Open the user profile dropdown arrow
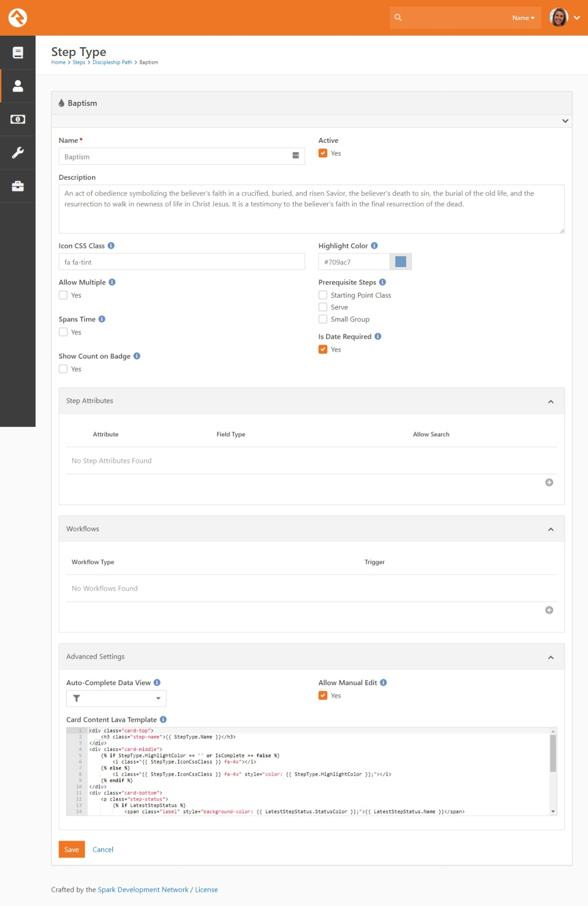Viewport: 588px width, 906px height. click(x=577, y=18)
